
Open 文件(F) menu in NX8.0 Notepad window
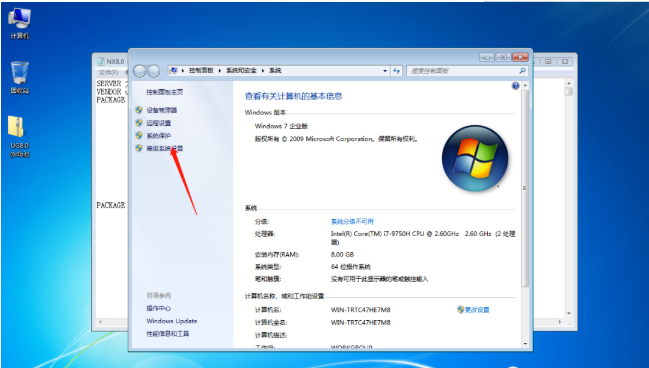108,72
